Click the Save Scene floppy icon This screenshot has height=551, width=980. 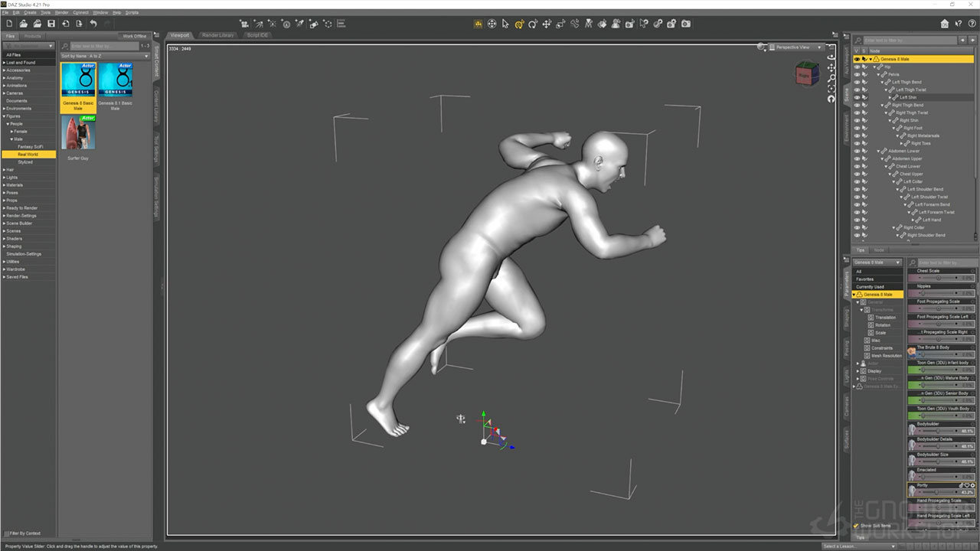pyautogui.click(x=51, y=24)
